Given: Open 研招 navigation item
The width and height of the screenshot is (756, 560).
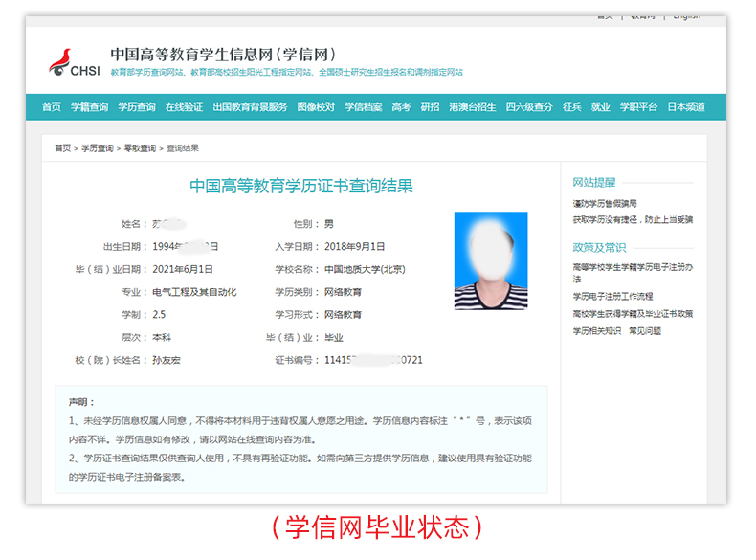Looking at the screenshot, I should coord(430,107).
